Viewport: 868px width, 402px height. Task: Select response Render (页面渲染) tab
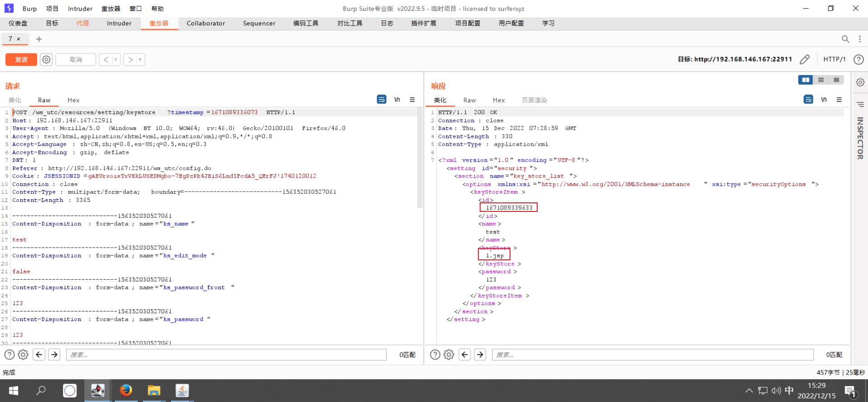(x=534, y=100)
